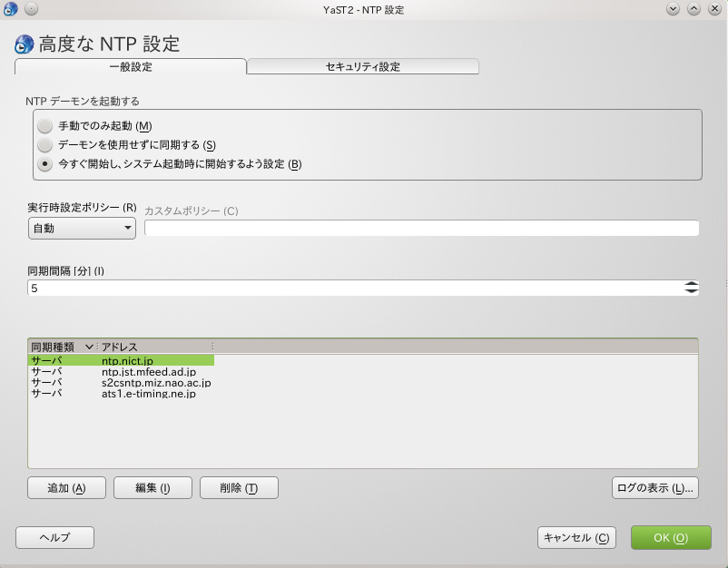Viewport: 728px width, 568px height.
Task: Select ntp.jst.mfeed.ad.jp server row
Action: [149, 372]
